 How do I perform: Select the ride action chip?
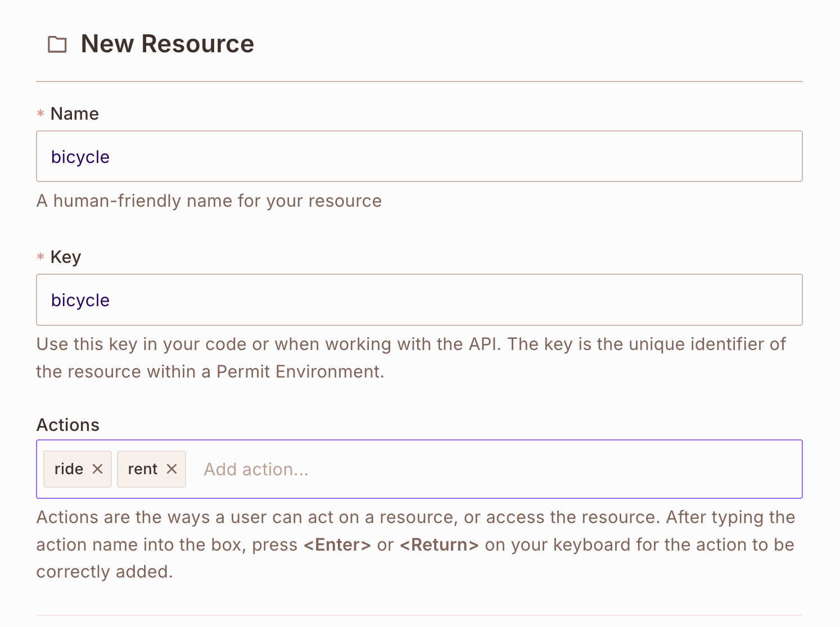pyautogui.click(x=70, y=469)
